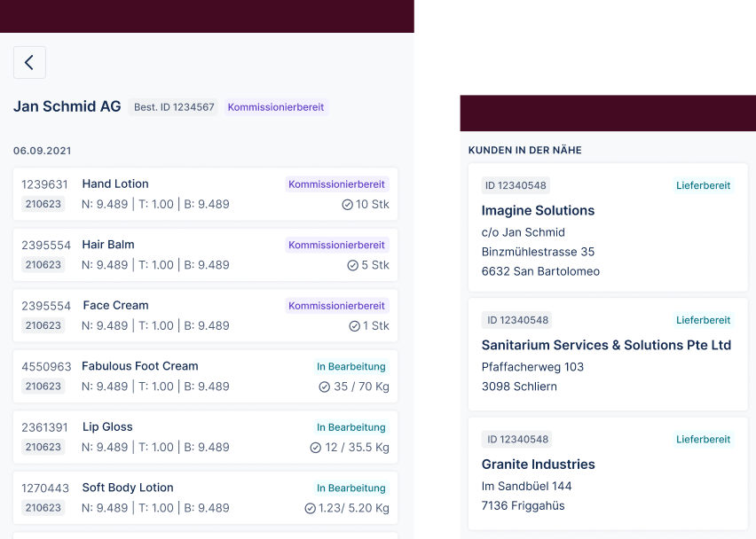Open the Imagine Solutions customer card

pos(608,227)
